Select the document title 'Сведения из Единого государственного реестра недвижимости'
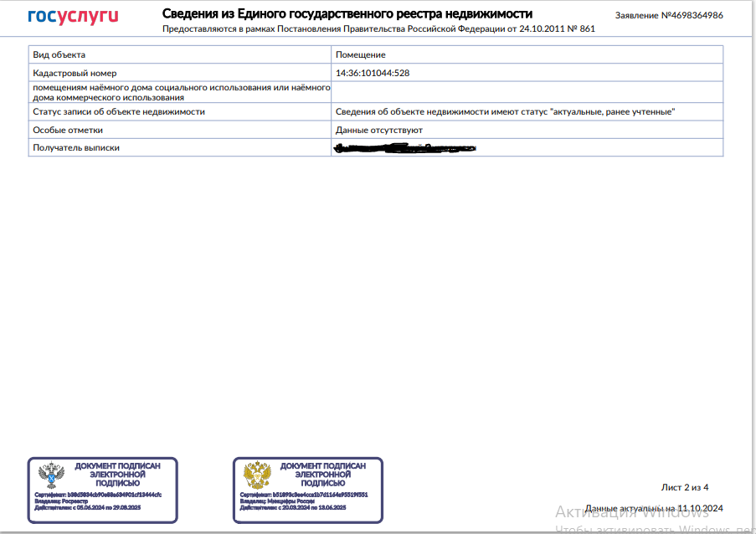Screen dimensions: 756x534 (x=347, y=13)
